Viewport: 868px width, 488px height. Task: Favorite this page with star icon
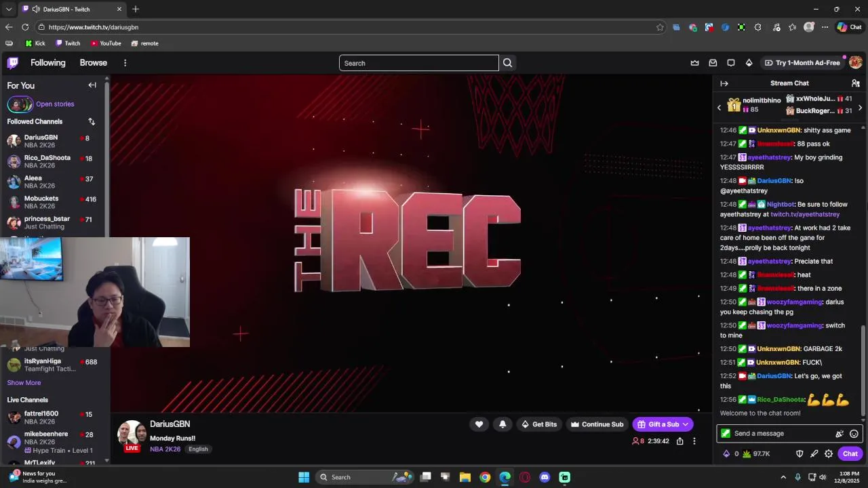click(660, 27)
